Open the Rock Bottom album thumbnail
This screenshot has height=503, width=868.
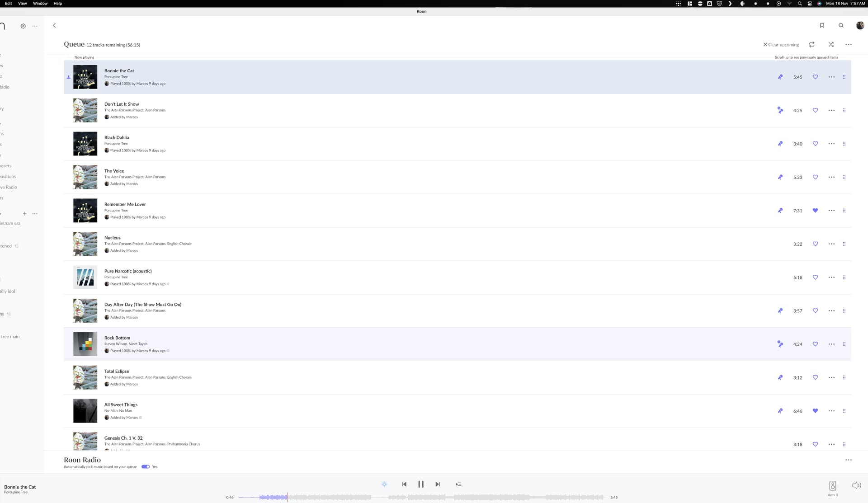85,344
